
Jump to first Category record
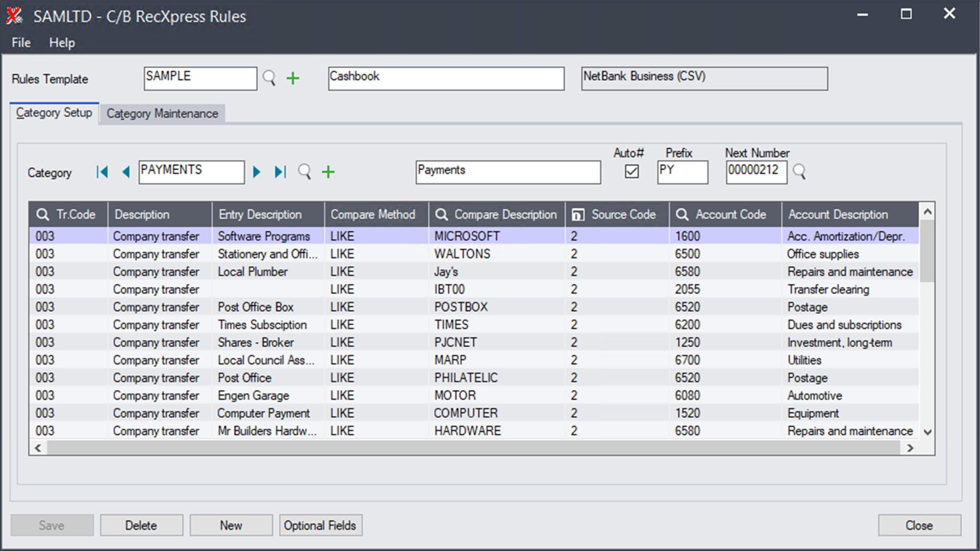pos(102,172)
